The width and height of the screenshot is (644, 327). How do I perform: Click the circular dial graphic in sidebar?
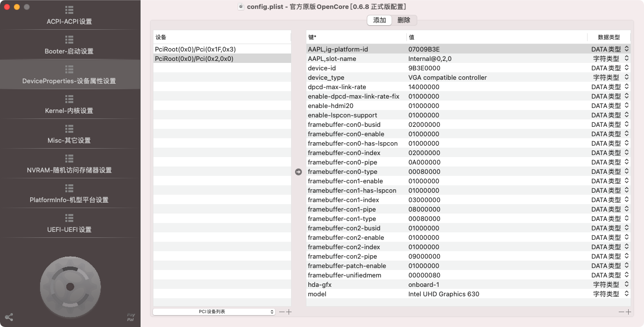point(70,286)
